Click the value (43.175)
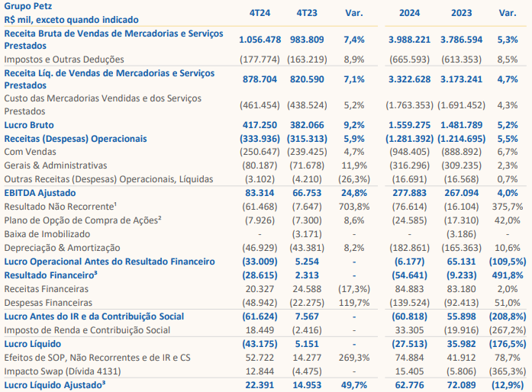Screen dimensions: 532x392 (260, 344)
